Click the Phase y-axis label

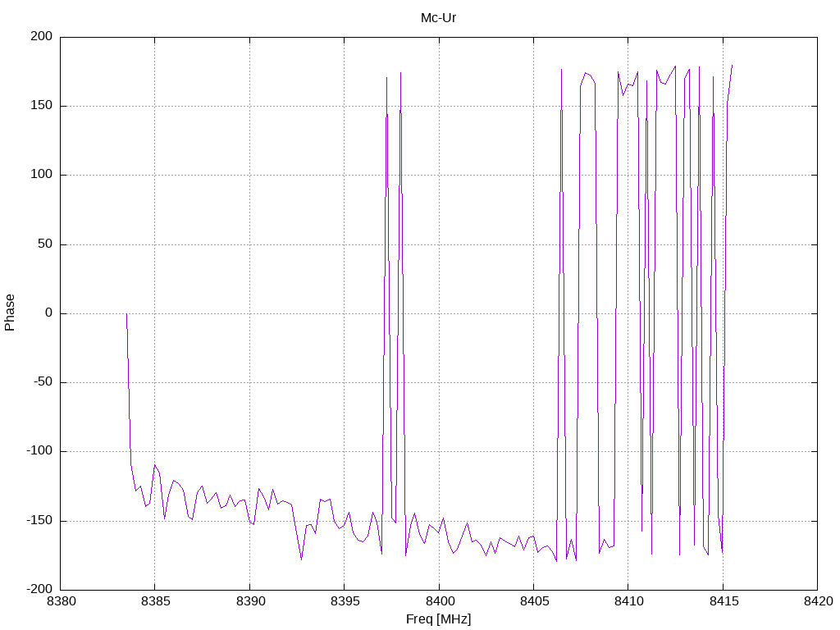coord(10,313)
